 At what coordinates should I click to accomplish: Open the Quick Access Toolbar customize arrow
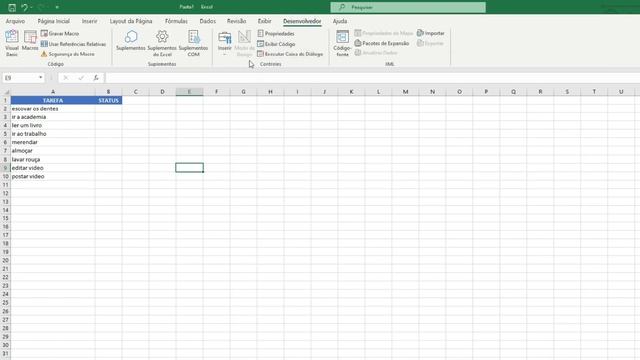tap(57, 7)
